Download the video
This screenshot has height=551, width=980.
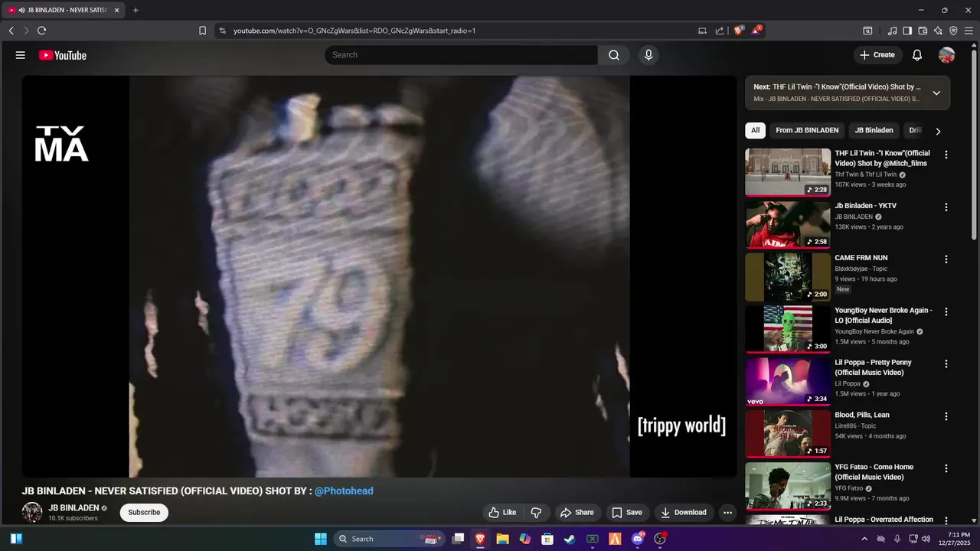tap(683, 513)
